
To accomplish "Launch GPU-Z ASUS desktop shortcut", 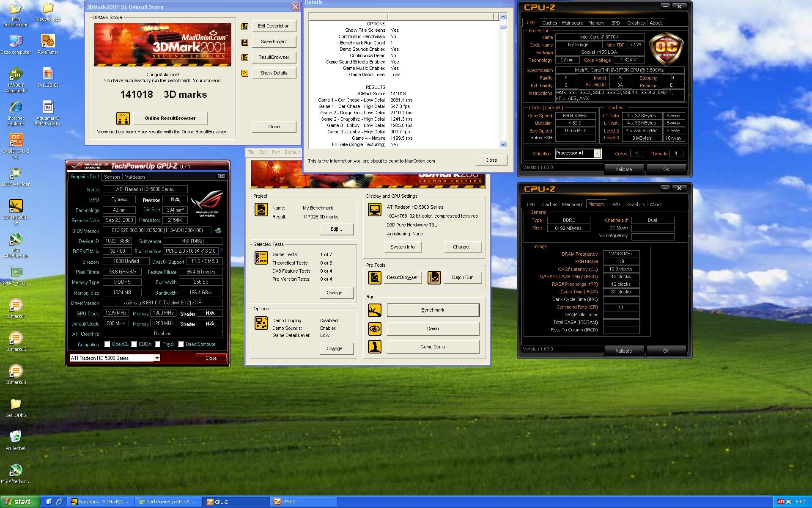I will 16,276.
